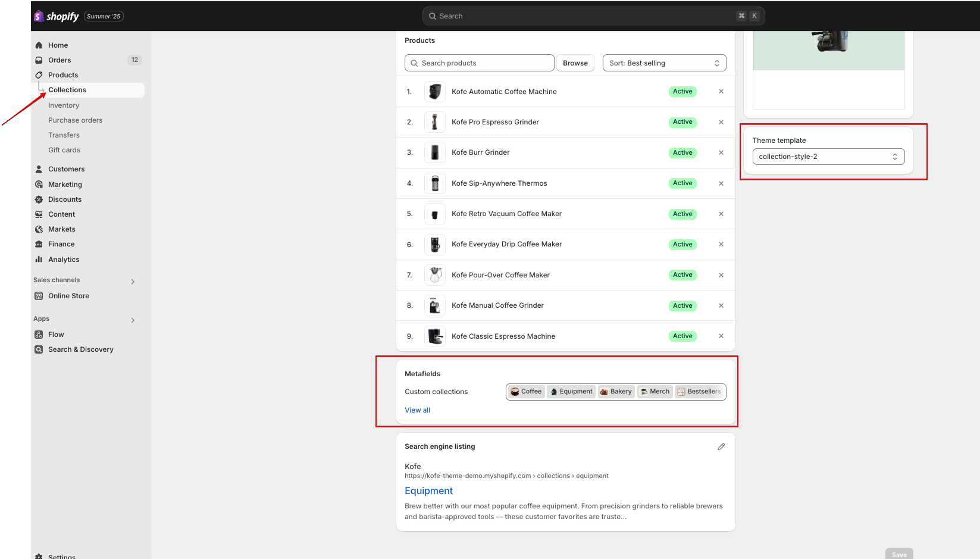Open the Equipment listing title link
Viewport: 980px width, 559px height.
(428, 491)
